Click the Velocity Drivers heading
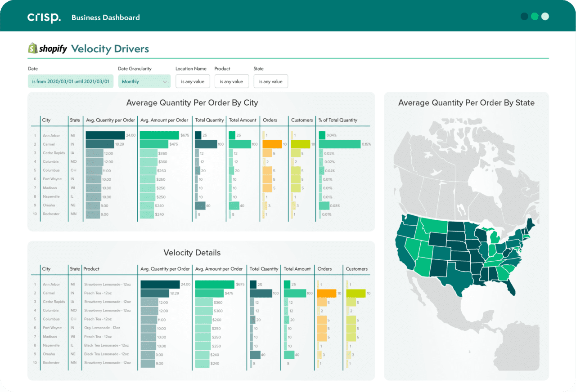 click(x=109, y=48)
